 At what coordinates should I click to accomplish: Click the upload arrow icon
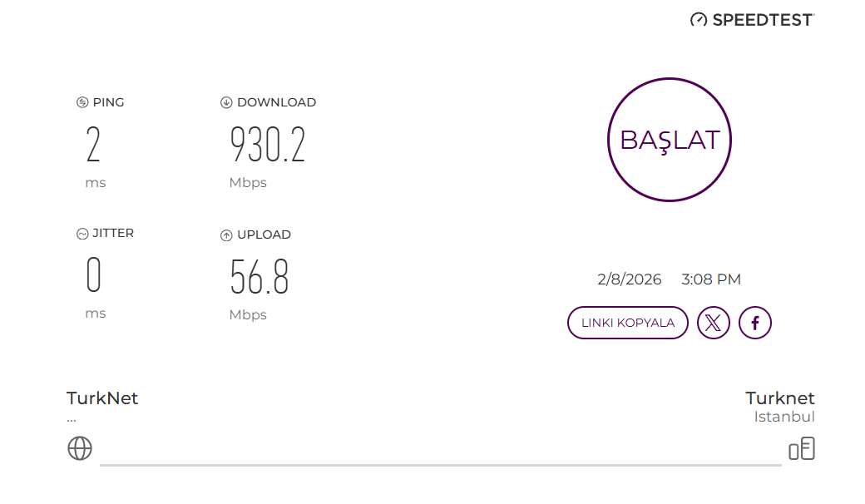coord(226,235)
